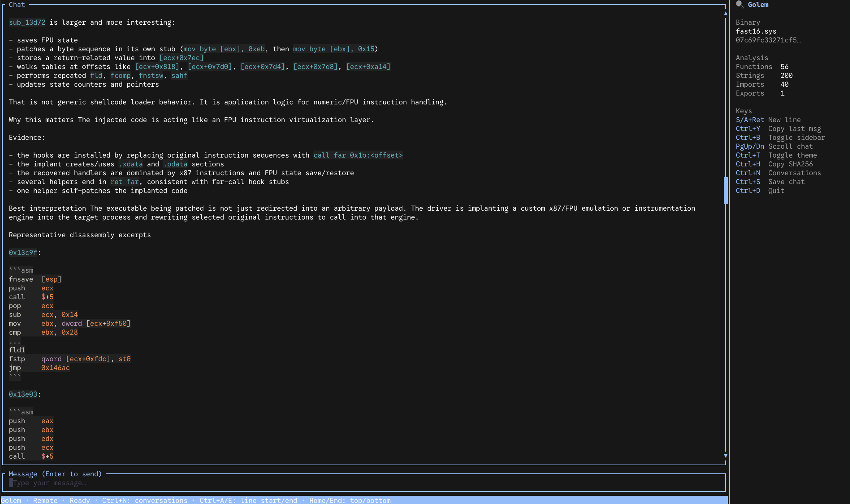
Task: Click the 'Analysis' sidebar heading
Action: coord(752,58)
